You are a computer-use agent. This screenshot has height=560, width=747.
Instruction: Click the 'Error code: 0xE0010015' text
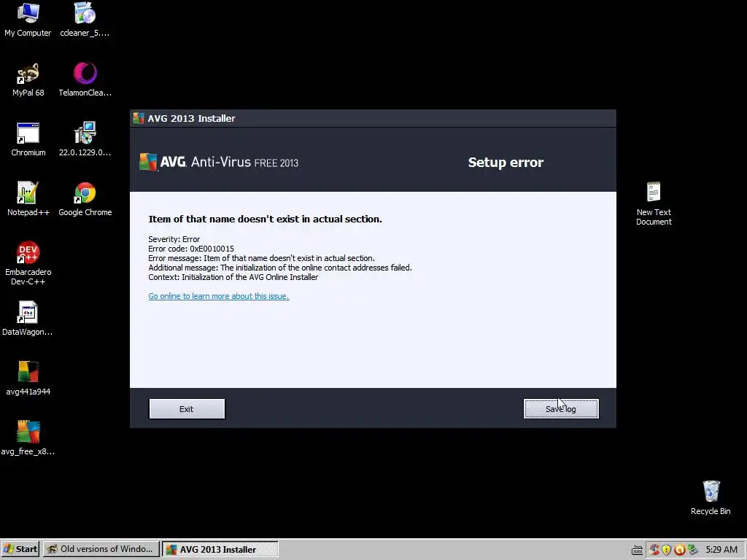[191, 249]
